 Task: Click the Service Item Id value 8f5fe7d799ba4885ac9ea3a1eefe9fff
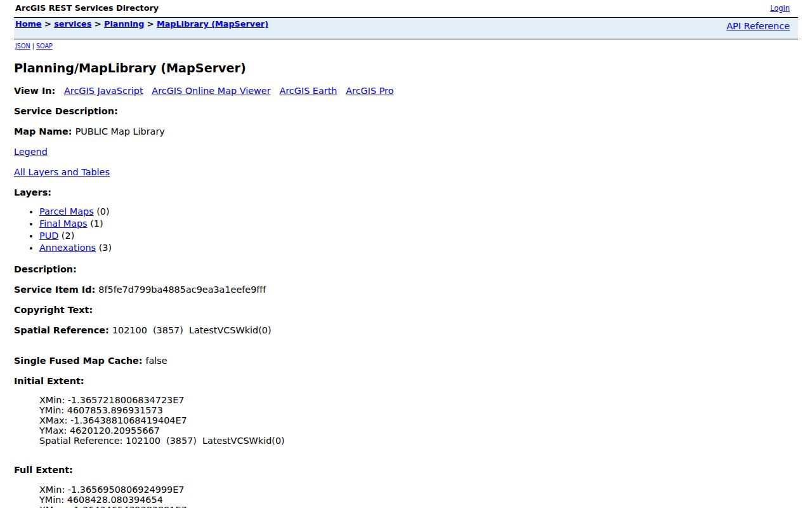point(182,290)
